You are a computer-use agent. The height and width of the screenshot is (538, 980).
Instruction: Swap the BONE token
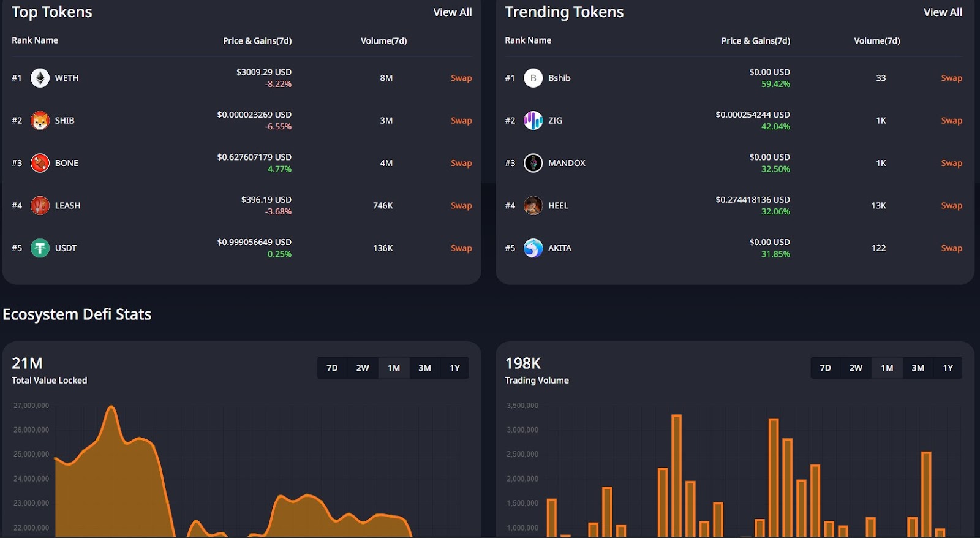[461, 163]
